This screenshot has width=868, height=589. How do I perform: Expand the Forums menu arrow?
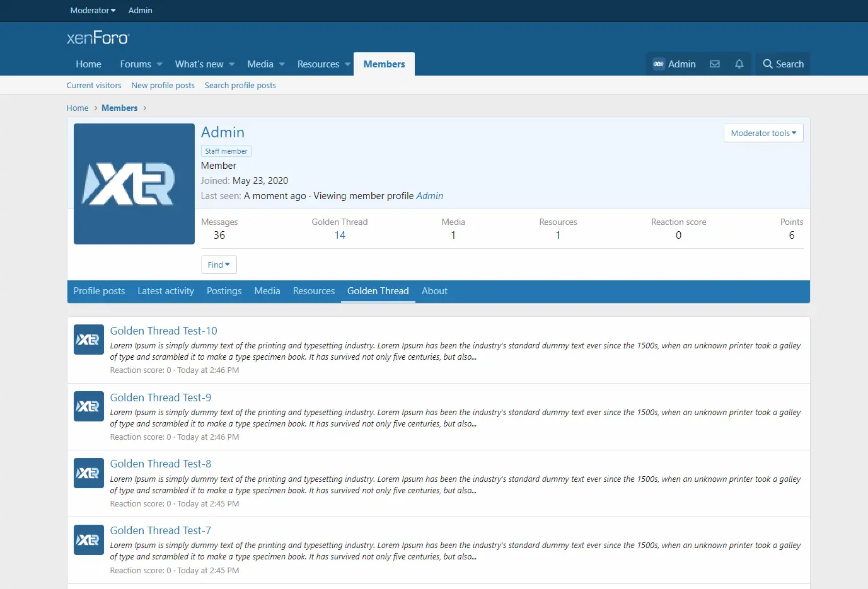pos(159,64)
